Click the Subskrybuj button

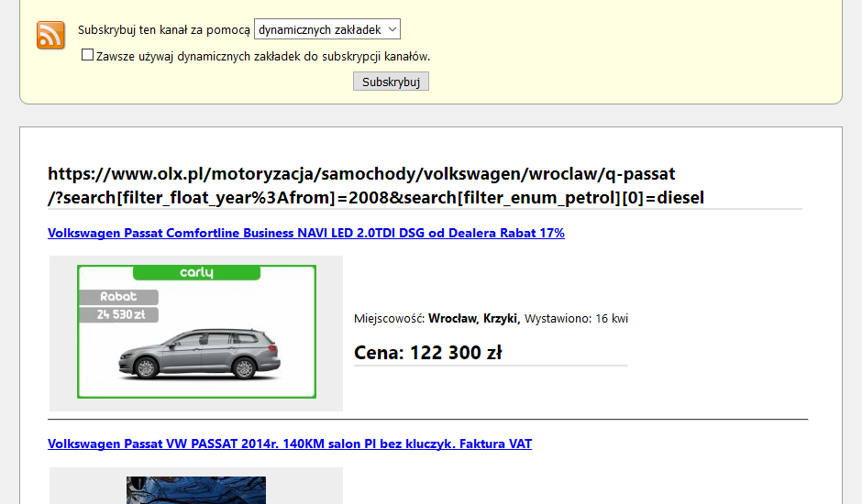click(x=391, y=82)
